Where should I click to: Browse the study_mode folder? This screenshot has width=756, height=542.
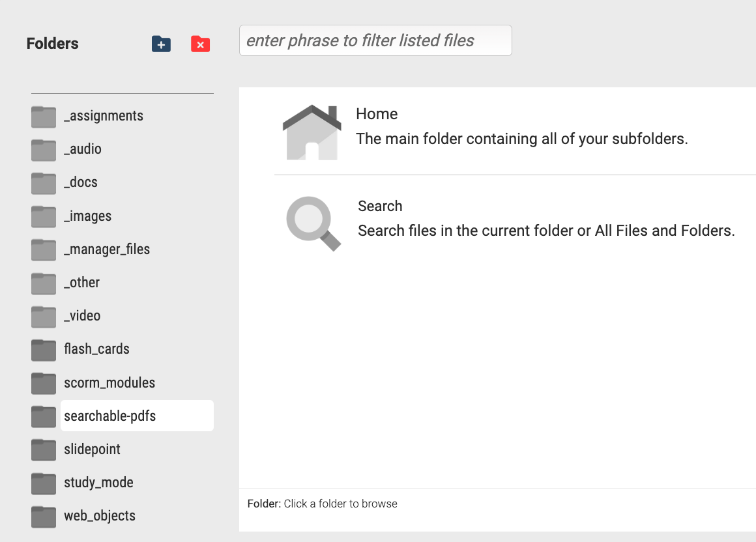98,482
